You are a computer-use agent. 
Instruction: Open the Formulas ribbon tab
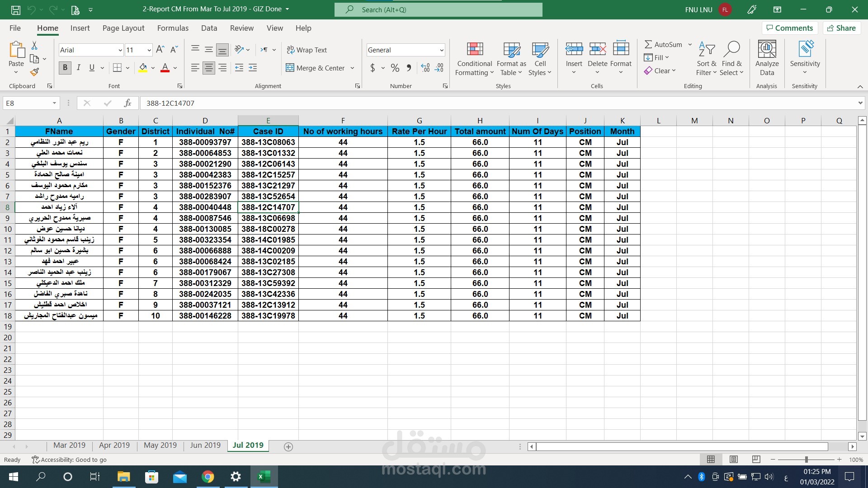173,28
